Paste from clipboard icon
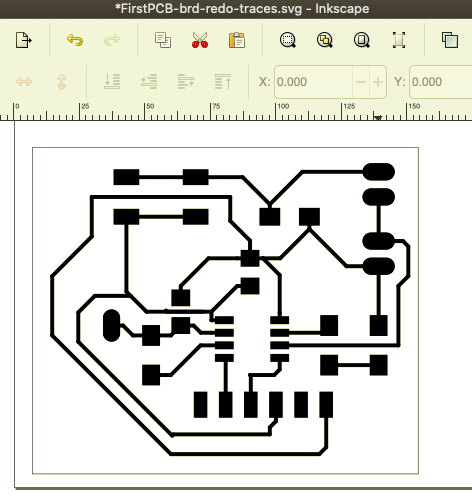This screenshot has height=497, width=472. [237, 40]
